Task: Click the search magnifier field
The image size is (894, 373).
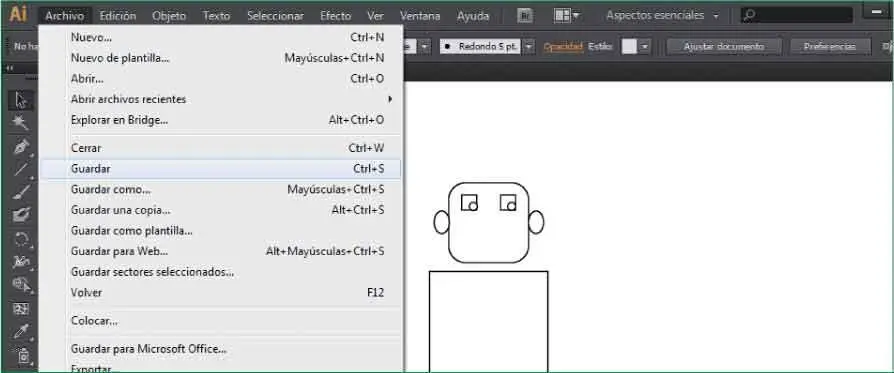Action: click(x=797, y=15)
